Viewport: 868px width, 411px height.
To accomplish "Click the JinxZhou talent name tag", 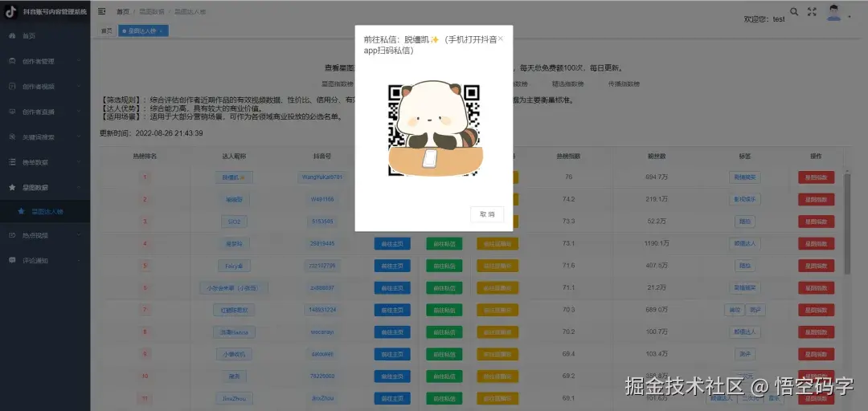I will (x=234, y=398).
